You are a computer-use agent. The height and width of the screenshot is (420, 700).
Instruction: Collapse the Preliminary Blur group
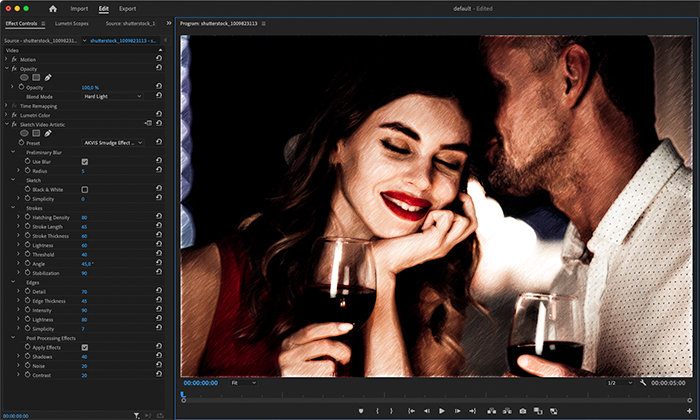click(12, 152)
